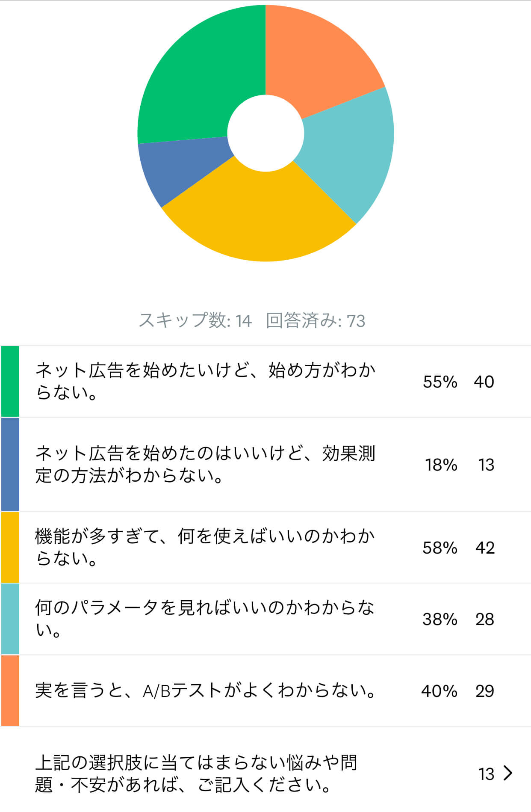Click the 58% value in the yellow row

click(x=440, y=548)
